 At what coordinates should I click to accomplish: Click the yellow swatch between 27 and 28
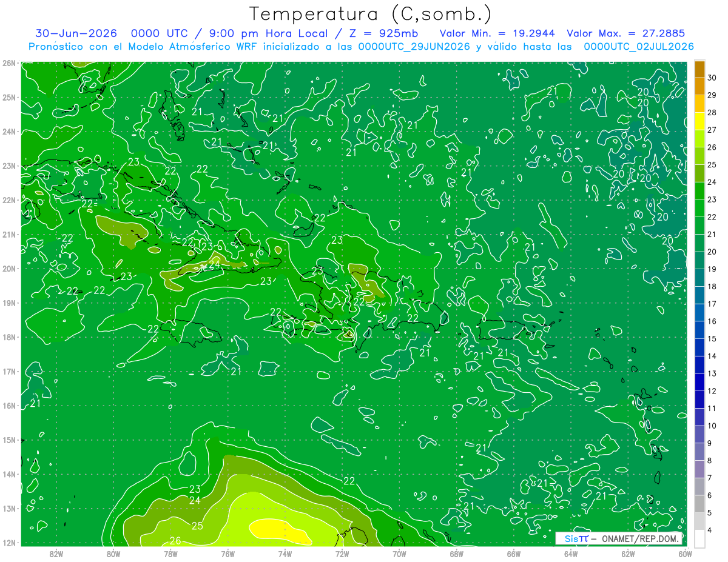[x=699, y=121]
